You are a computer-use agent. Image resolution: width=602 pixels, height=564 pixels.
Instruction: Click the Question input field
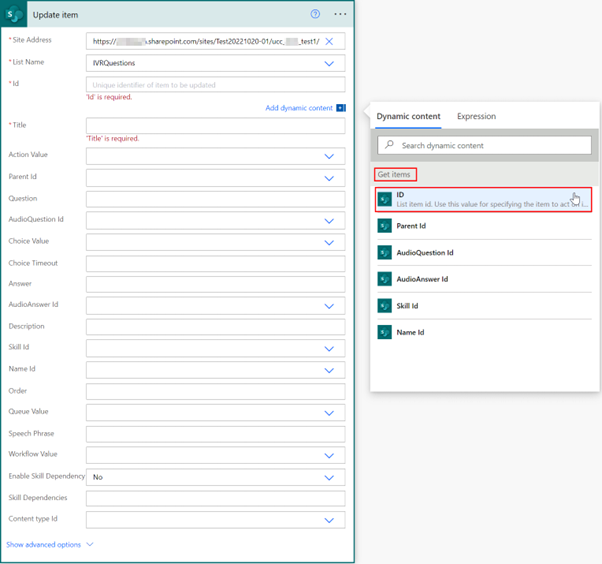pyautogui.click(x=215, y=199)
